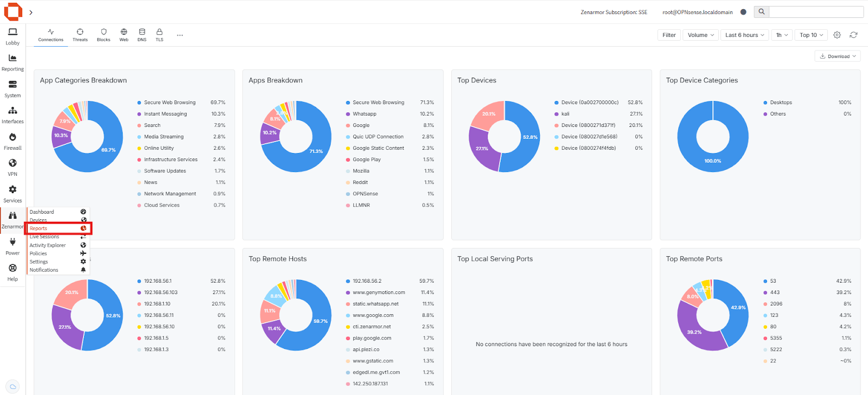
Task: Click the OPNsense logo icon
Action: tap(13, 11)
